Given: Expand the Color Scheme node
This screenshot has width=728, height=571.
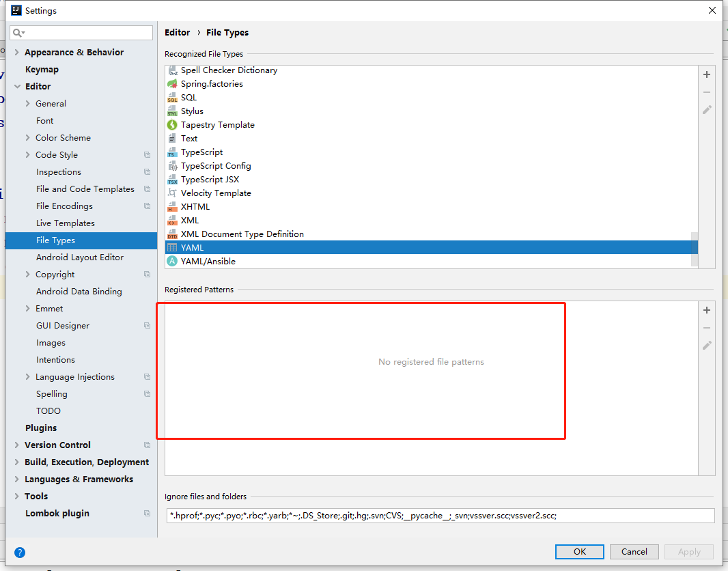Looking at the screenshot, I should [27, 138].
